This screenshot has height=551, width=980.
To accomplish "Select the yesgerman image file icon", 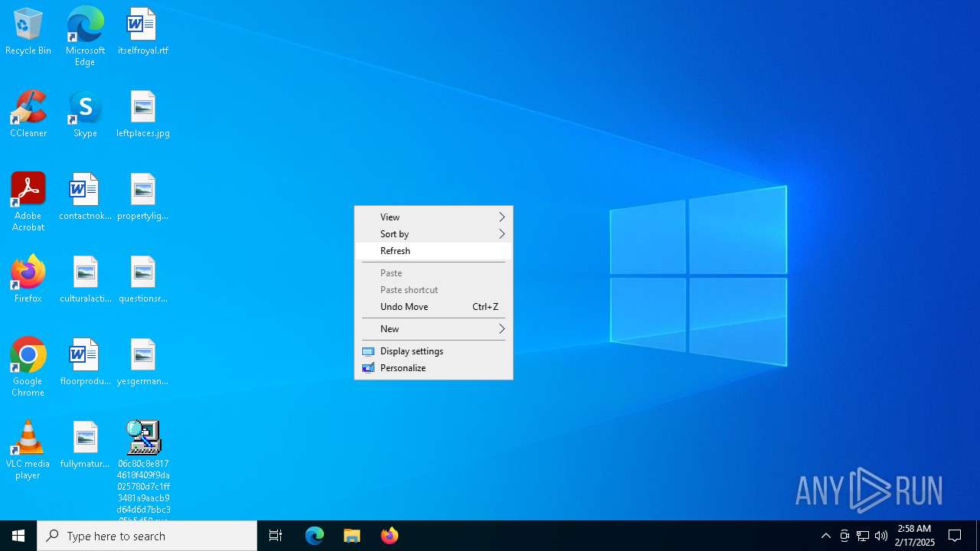I will click(143, 363).
